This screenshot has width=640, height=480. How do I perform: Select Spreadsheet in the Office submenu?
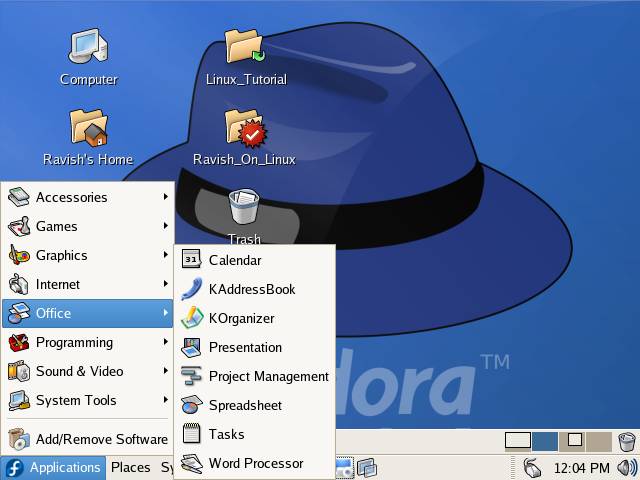coord(245,405)
